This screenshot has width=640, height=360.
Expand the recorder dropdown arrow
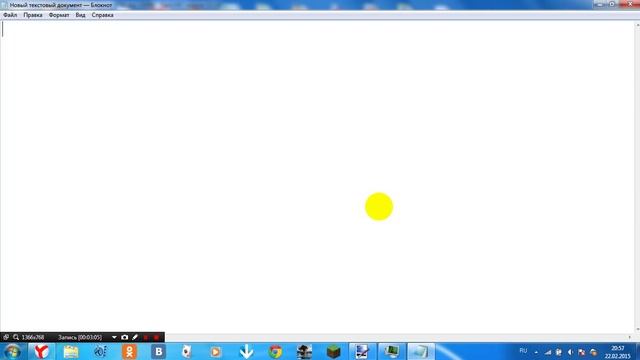click(114, 338)
